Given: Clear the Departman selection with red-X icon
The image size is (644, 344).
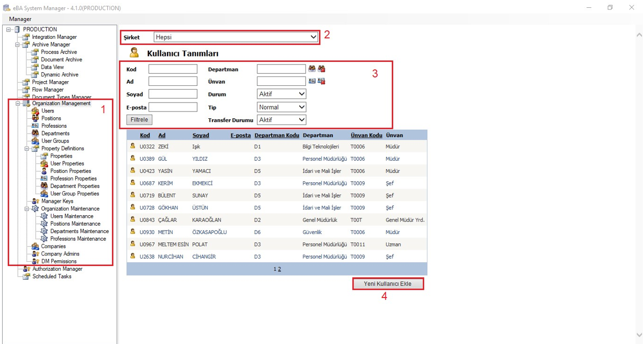Looking at the screenshot, I should coord(321,69).
